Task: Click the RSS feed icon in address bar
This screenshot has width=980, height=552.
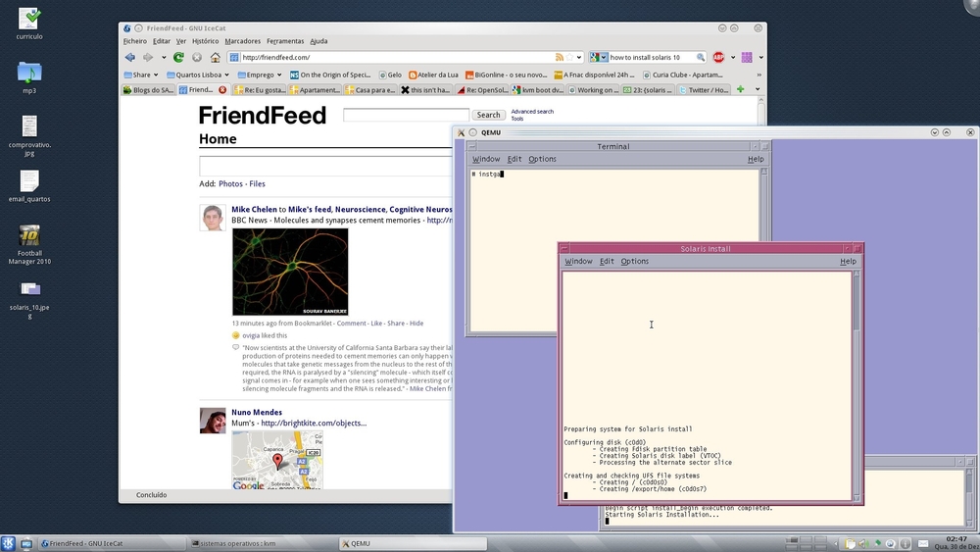Action: pyautogui.click(x=559, y=57)
